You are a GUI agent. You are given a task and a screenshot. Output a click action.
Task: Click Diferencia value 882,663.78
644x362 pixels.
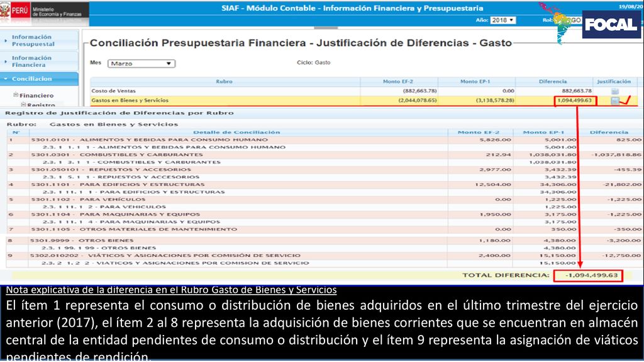pyautogui.click(x=577, y=90)
